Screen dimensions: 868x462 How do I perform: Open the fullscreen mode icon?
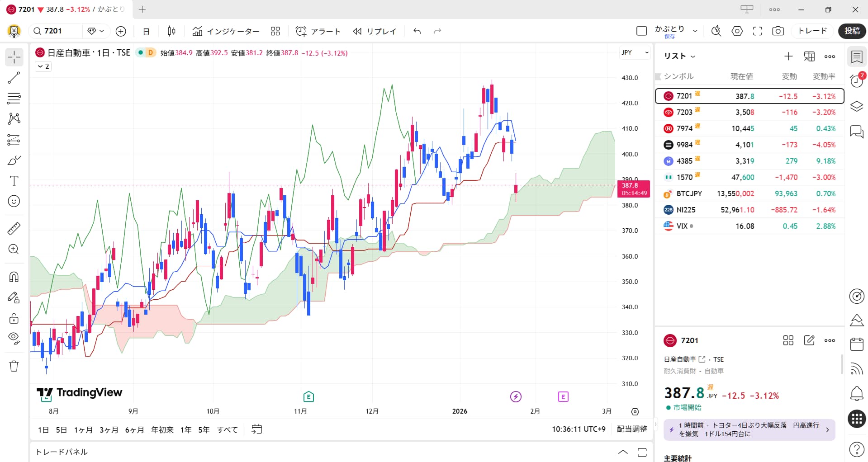pos(757,31)
